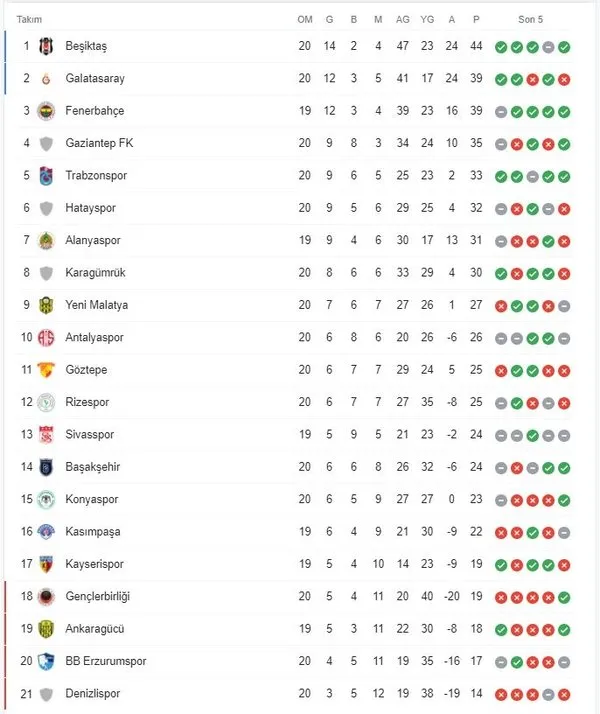This screenshot has height=714, width=600.
Task: Click the Ankaragücü club crest
Action: pyautogui.click(x=45, y=629)
